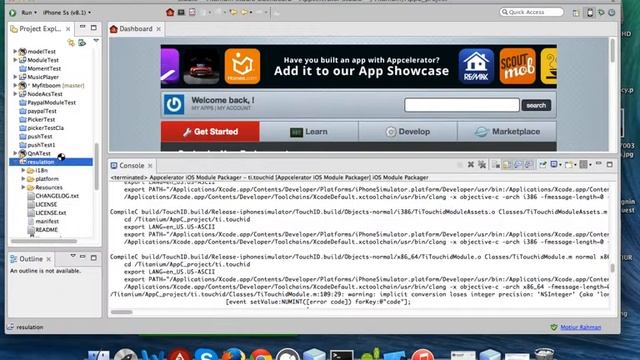The image size is (640, 360).
Task: Click the MY ACCOUNT link
Action: tap(234, 108)
